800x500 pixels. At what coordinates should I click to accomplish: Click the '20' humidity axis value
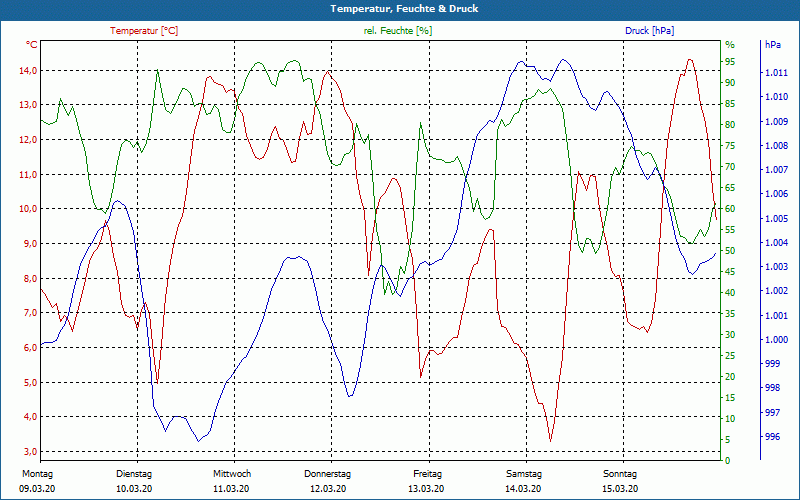(730, 377)
